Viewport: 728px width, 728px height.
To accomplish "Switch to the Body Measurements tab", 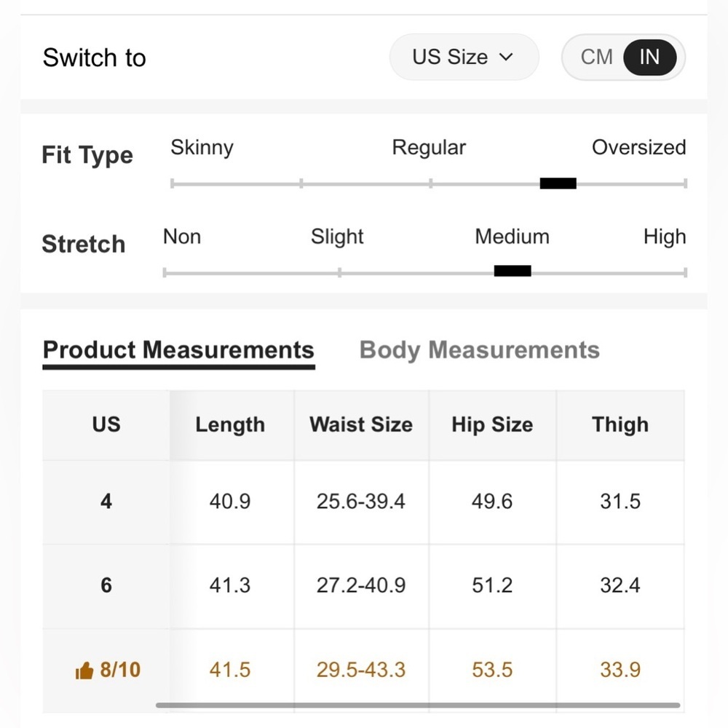I will (x=479, y=350).
